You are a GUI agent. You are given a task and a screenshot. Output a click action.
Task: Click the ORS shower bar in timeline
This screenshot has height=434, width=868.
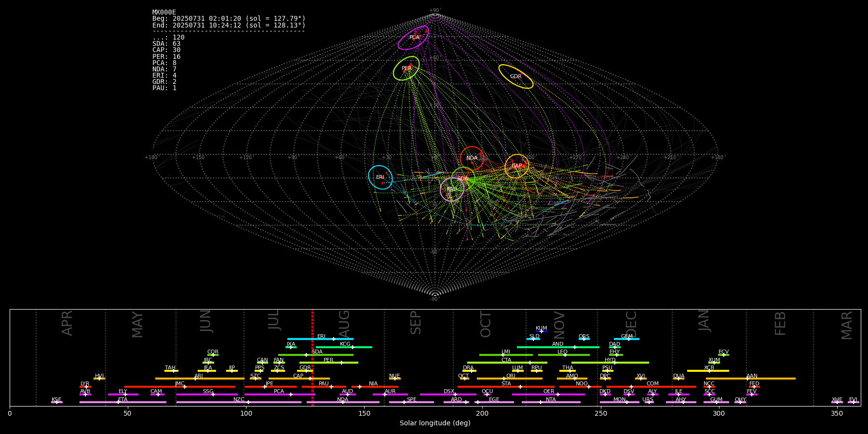[x=584, y=339]
